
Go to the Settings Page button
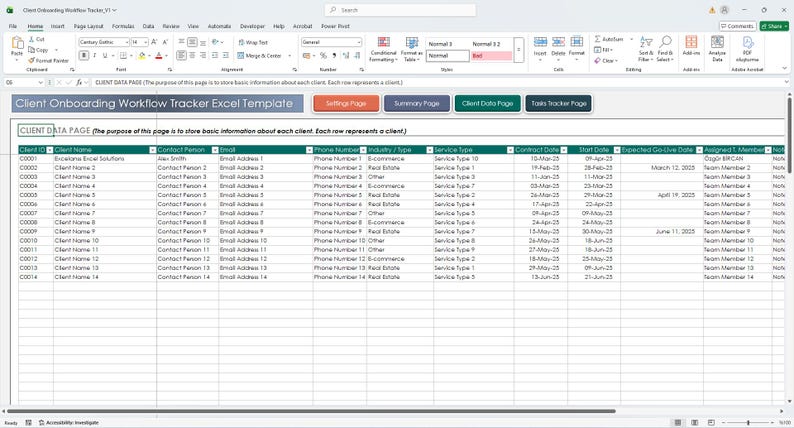pos(346,103)
